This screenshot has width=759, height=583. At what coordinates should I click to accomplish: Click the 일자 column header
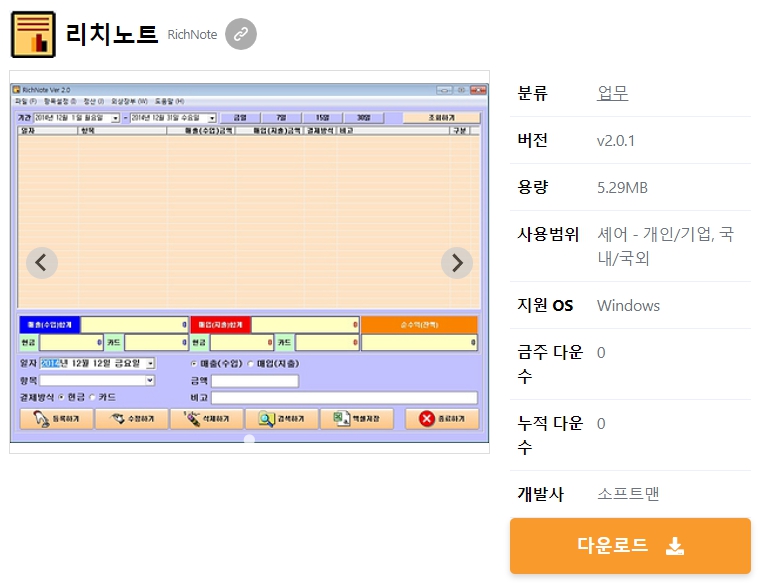pyautogui.click(x=48, y=131)
